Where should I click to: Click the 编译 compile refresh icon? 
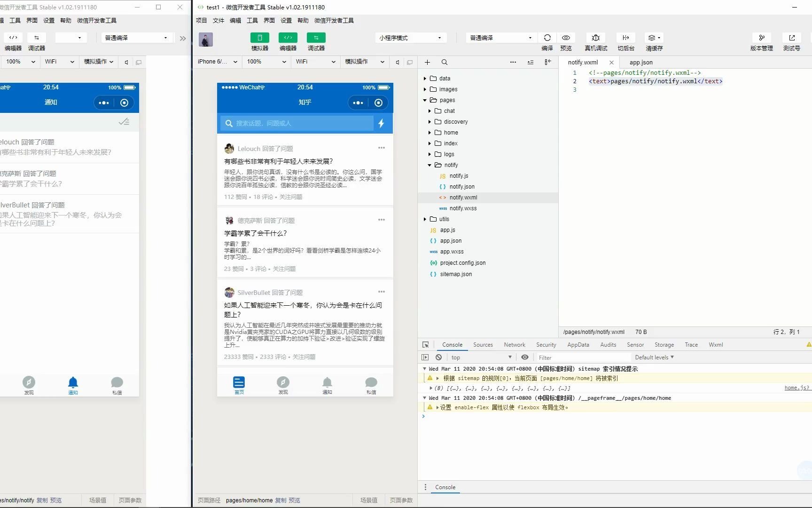[547, 38]
